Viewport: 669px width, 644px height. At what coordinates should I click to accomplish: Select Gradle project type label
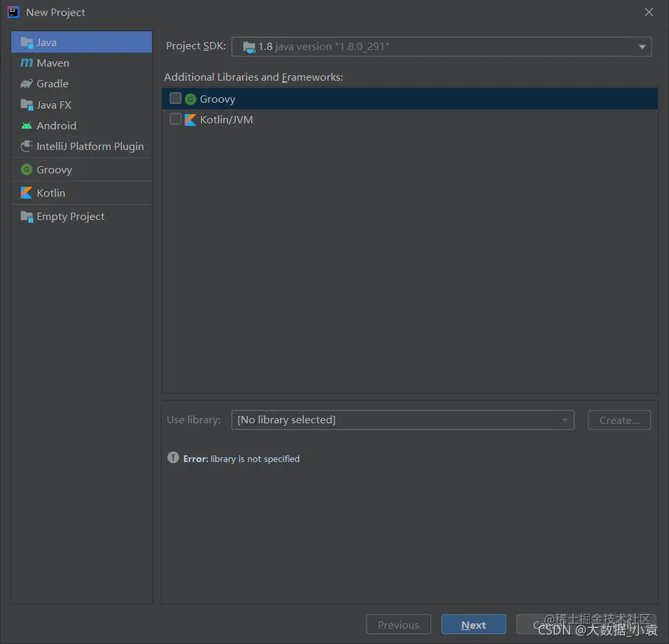coord(53,83)
